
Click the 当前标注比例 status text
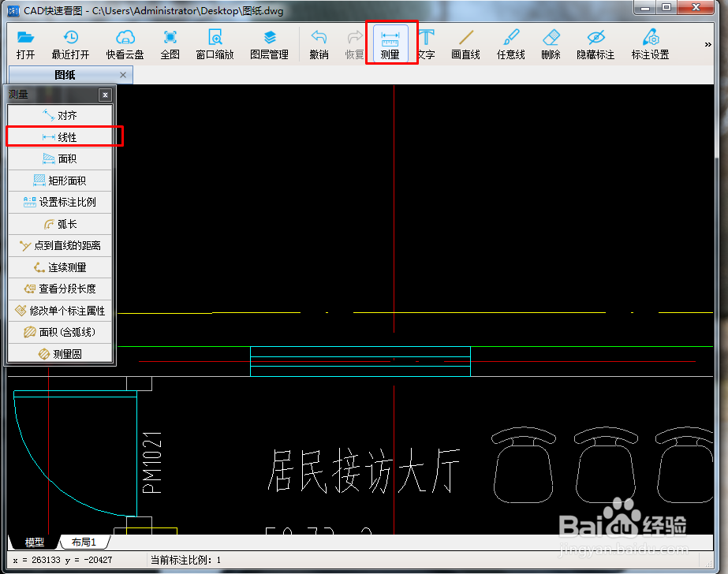pos(185,560)
